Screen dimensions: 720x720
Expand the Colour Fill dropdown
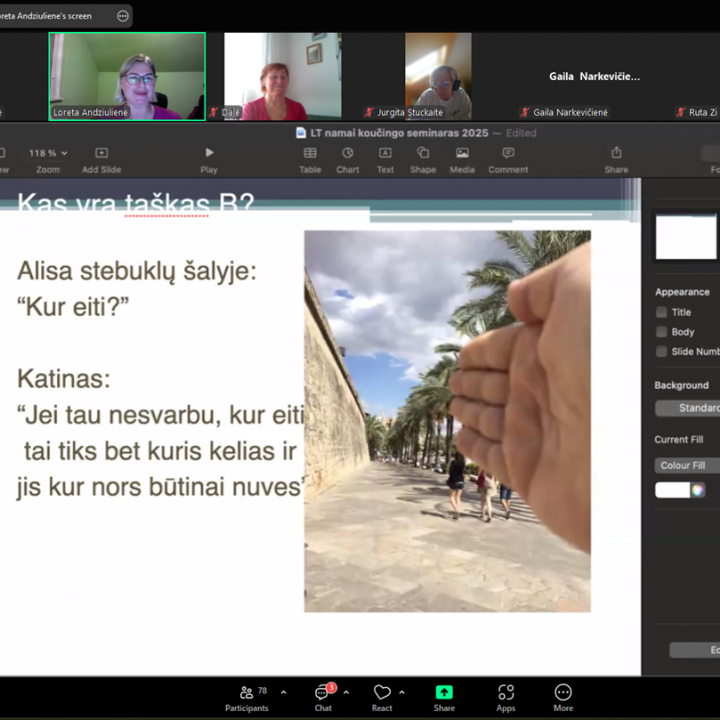click(x=686, y=465)
